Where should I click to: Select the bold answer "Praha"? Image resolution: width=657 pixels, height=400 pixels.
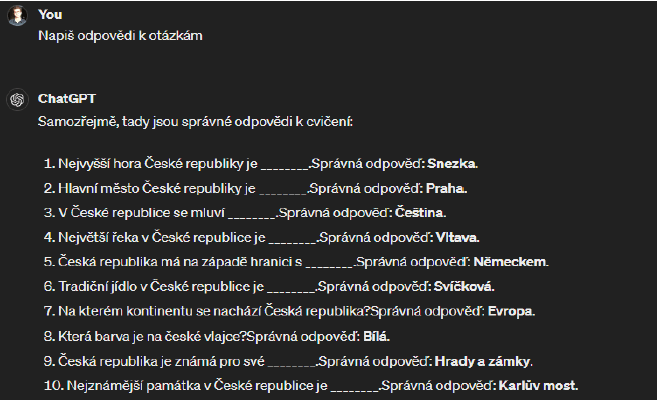447,188
